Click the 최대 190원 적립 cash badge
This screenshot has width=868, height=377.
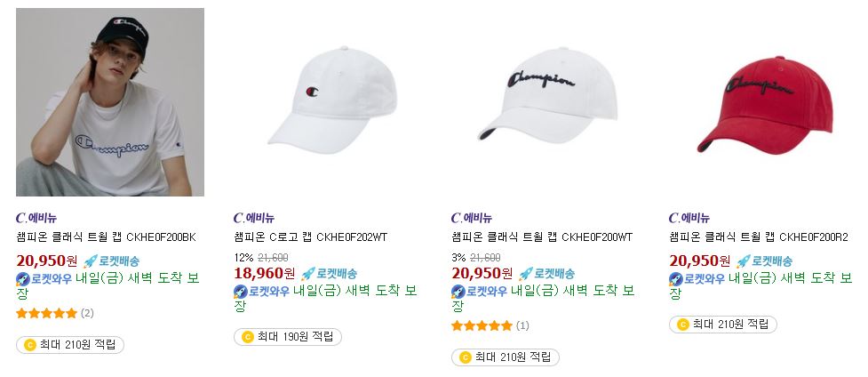tap(288, 336)
